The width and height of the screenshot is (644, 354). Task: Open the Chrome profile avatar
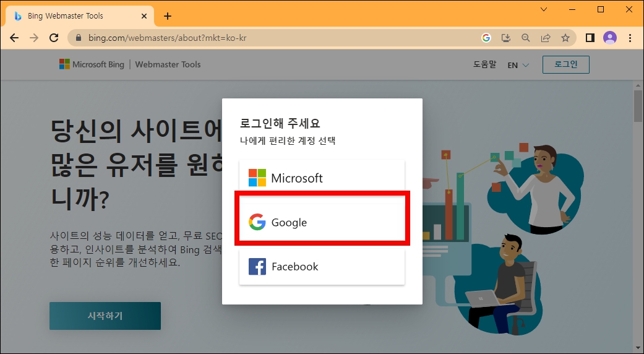610,38
